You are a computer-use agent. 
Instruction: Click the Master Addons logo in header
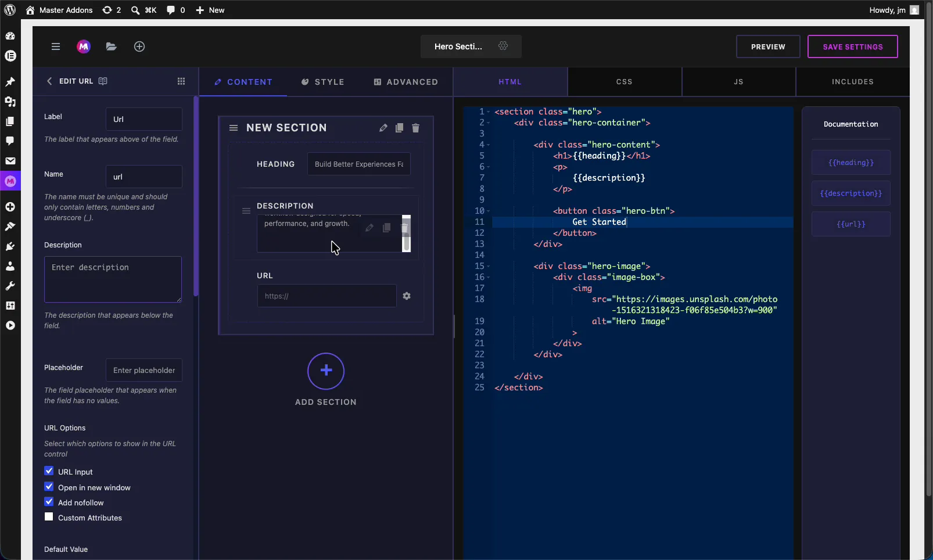pyautogui.click(x=84, y=46)
